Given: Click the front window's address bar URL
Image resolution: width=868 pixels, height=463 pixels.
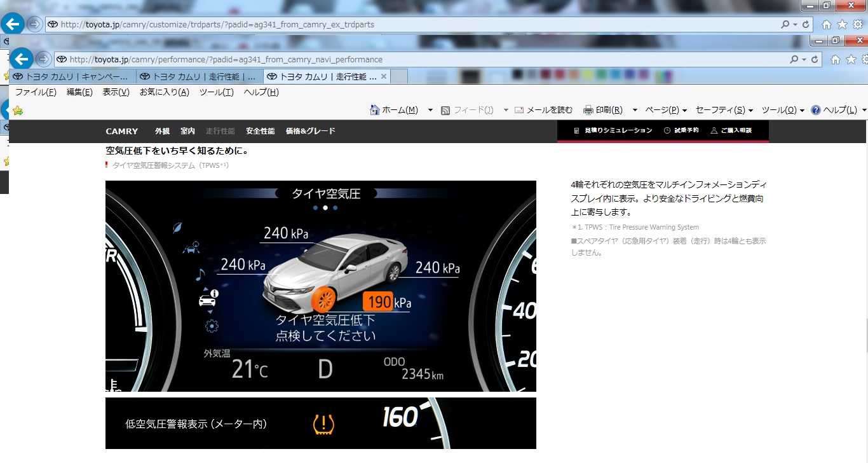Looking at the screenshot, I should coord(226,59).
